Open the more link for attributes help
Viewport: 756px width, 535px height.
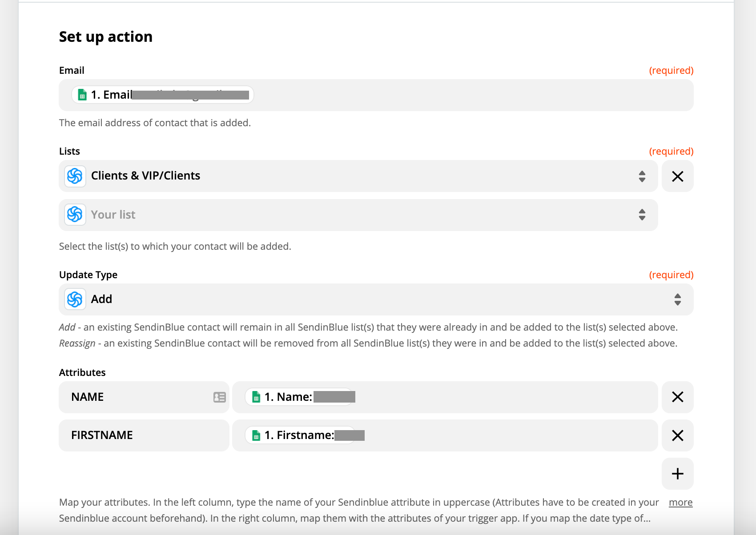680,502
